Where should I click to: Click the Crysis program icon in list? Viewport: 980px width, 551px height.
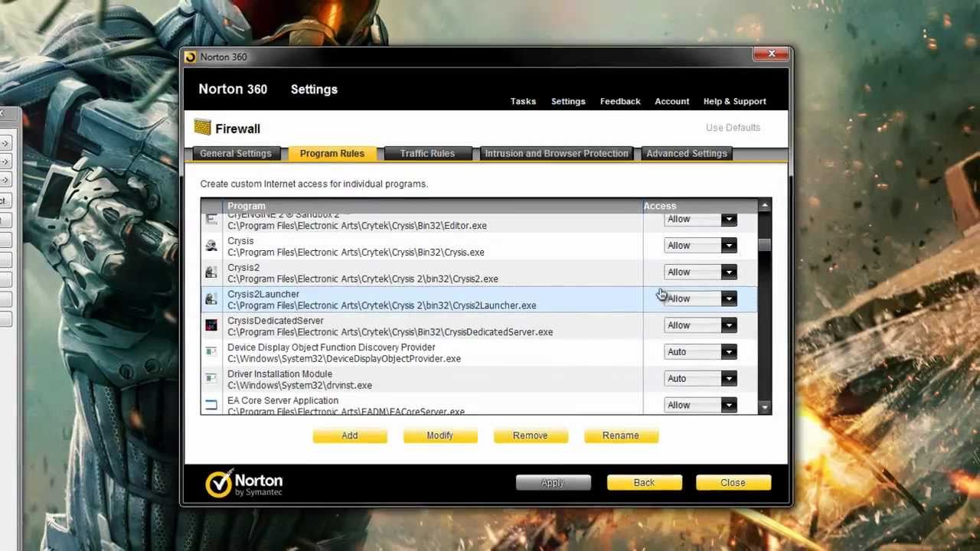pos(211,246)
